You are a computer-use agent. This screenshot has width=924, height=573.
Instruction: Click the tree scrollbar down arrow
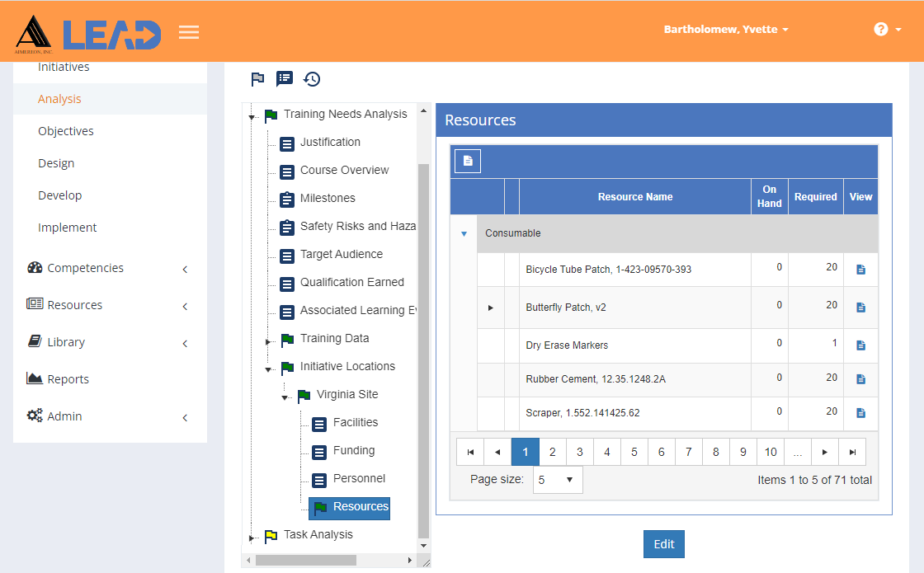pos(423,546)
